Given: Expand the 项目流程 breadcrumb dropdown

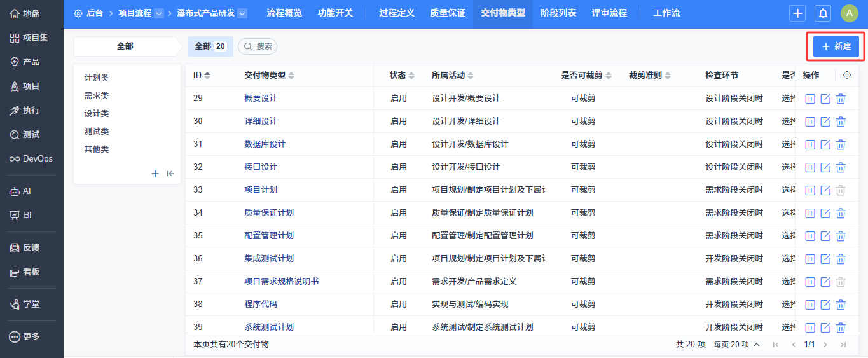Looking at the screenshot, I should [x=159, y=13].
